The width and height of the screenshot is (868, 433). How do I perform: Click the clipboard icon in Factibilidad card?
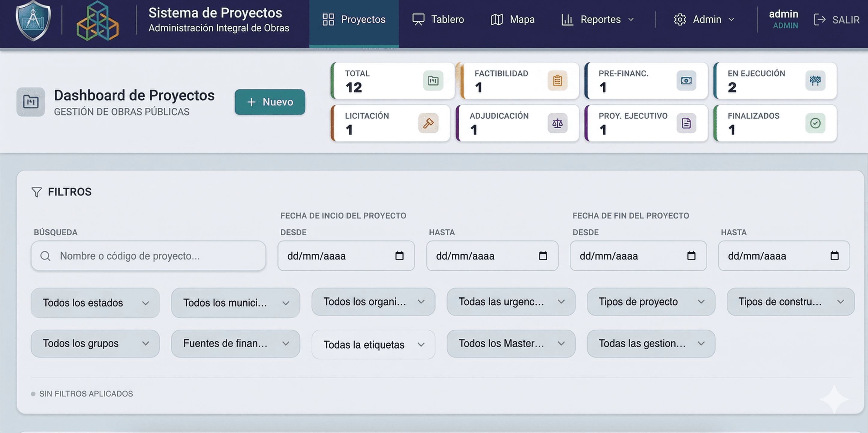pyautogui.click(x=557, y=81)
